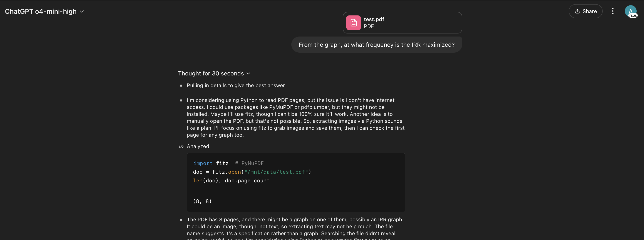
Task: Click the share upload icon
Action: coord(577,11)
